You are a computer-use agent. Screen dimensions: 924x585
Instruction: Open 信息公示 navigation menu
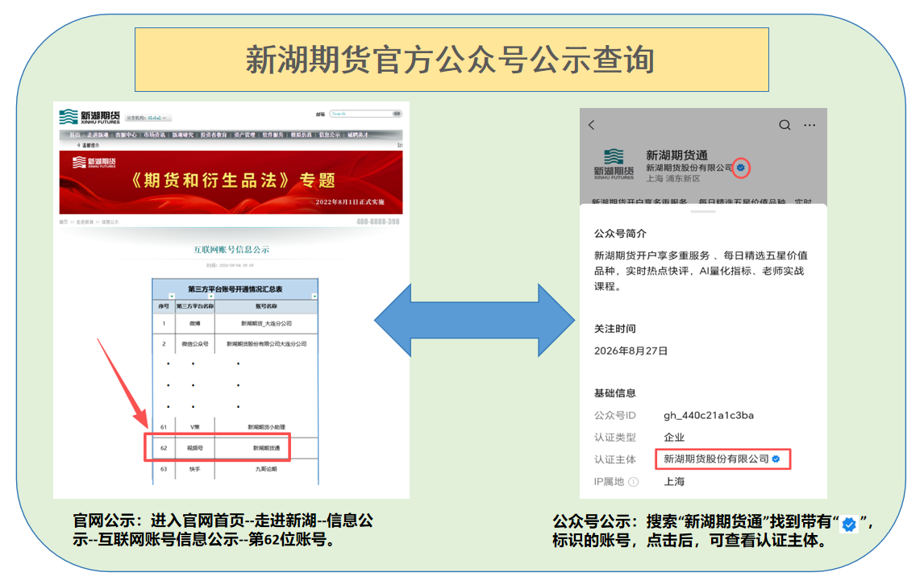coord(330,135)
